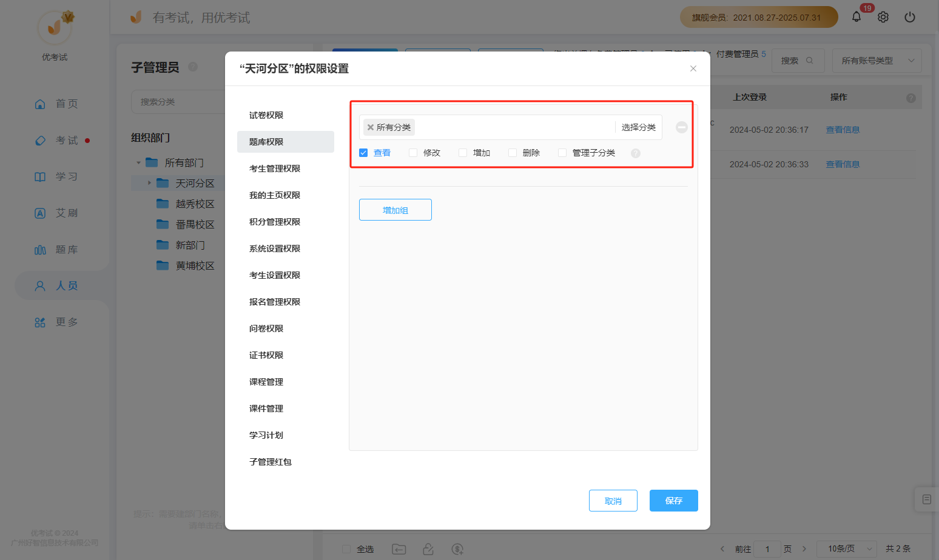
Task: Open 题库 section in sidebar
Action: click(x=56, y=249)
